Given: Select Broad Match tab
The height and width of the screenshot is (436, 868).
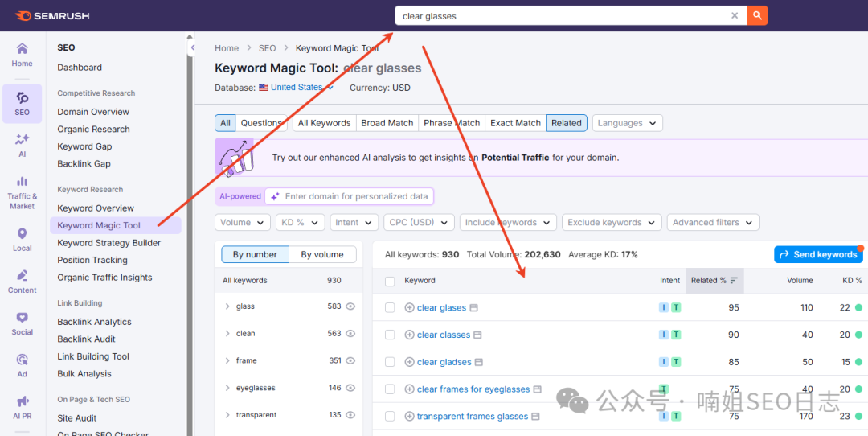Looking at the screenshot, I should coord(387,123).
